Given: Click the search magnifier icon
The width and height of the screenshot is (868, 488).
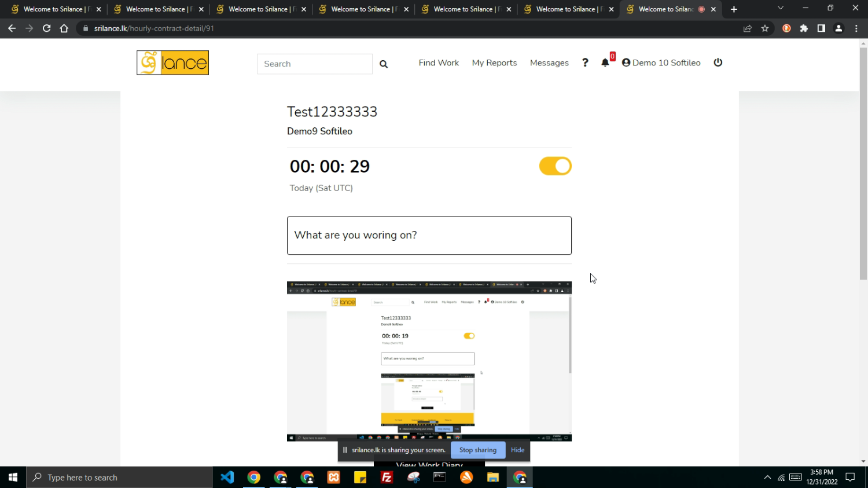Looking at the screenshot, I should click(384, 64).
